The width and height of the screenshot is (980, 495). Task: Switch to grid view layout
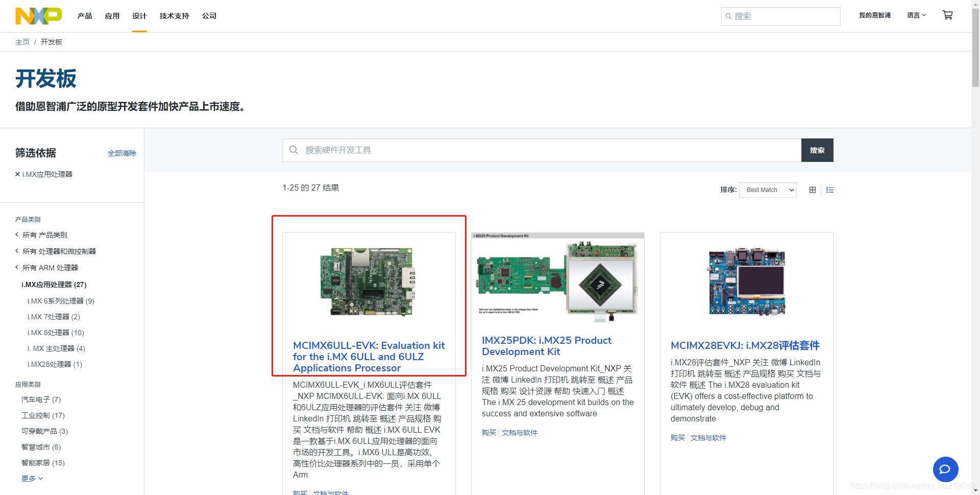coord(813,190)
